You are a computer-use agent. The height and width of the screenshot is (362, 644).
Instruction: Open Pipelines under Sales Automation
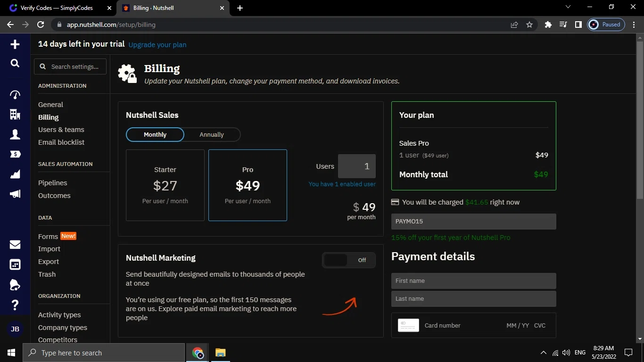pyautogui.click(x=53, y=183)
